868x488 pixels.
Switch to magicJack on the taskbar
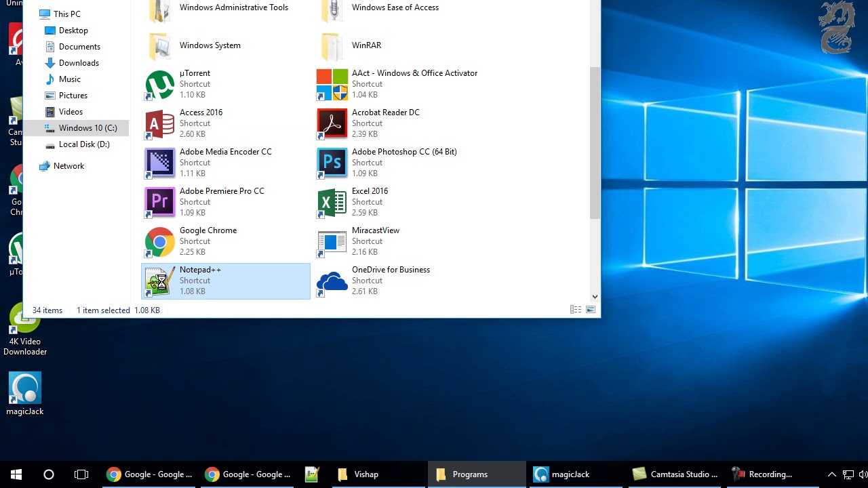click(576, 474)
